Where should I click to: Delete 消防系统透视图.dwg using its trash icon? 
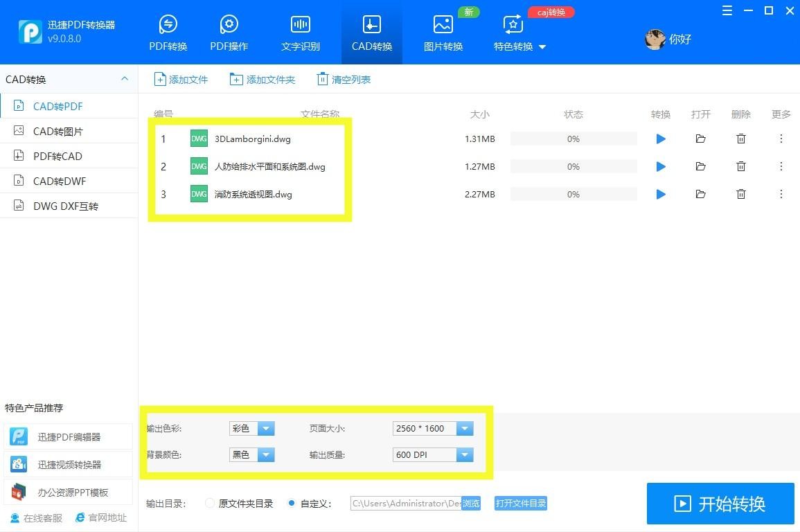tap(741, 194)
